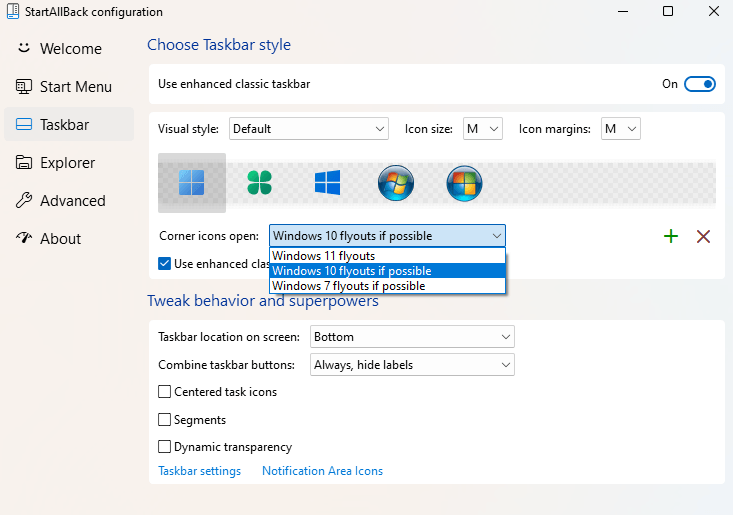The image size is (733, 515).
Task: Click the About gauge icon
Action: tap(24, 237)
